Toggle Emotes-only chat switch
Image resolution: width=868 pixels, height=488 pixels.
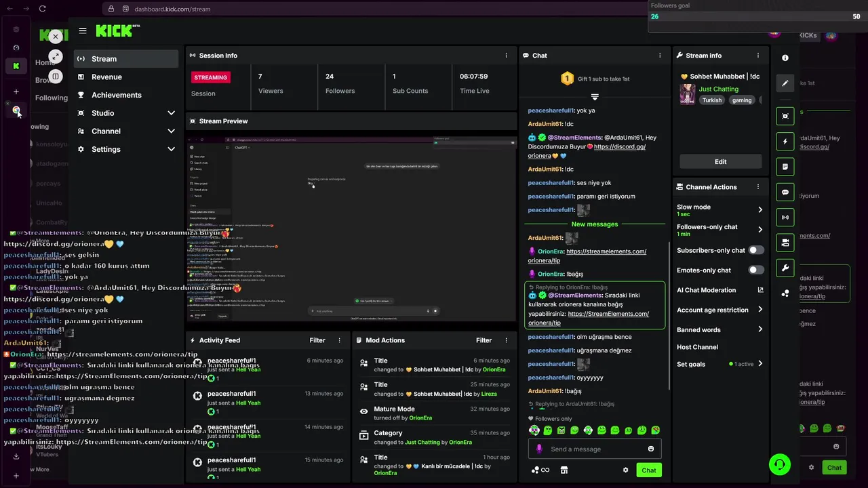[x=756, y=270]
